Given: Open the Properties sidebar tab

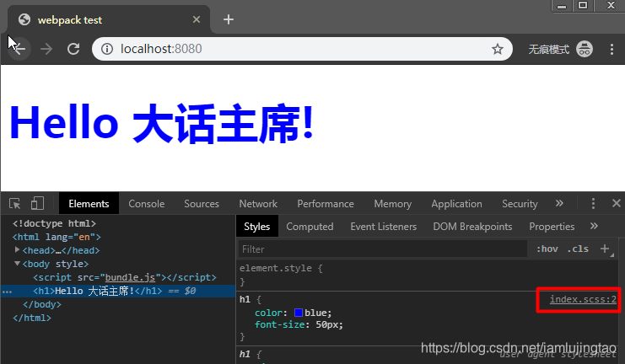Looking at the screenshot, I should pos(552,226).
